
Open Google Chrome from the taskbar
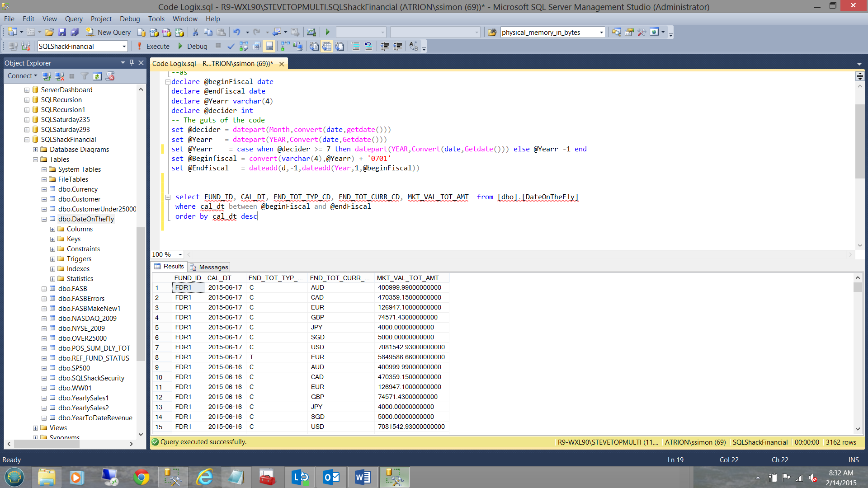tap(141, 477)
